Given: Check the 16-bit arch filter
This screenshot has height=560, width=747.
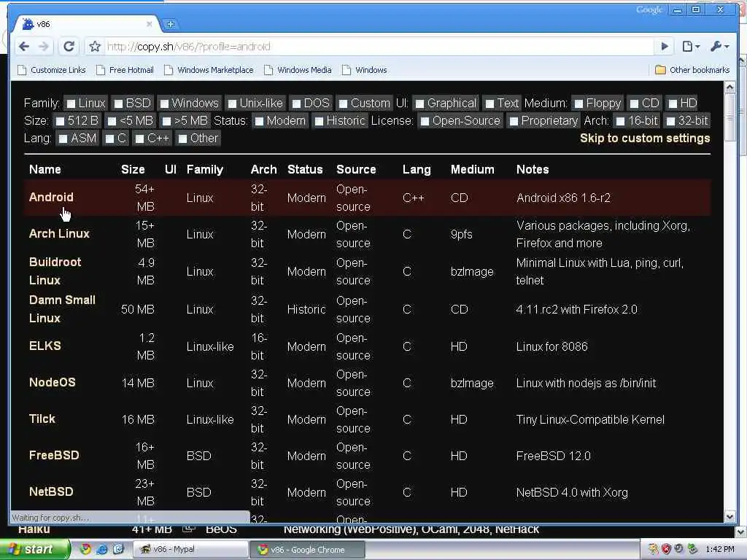Looking at the screenshot, I should (620, 122).
